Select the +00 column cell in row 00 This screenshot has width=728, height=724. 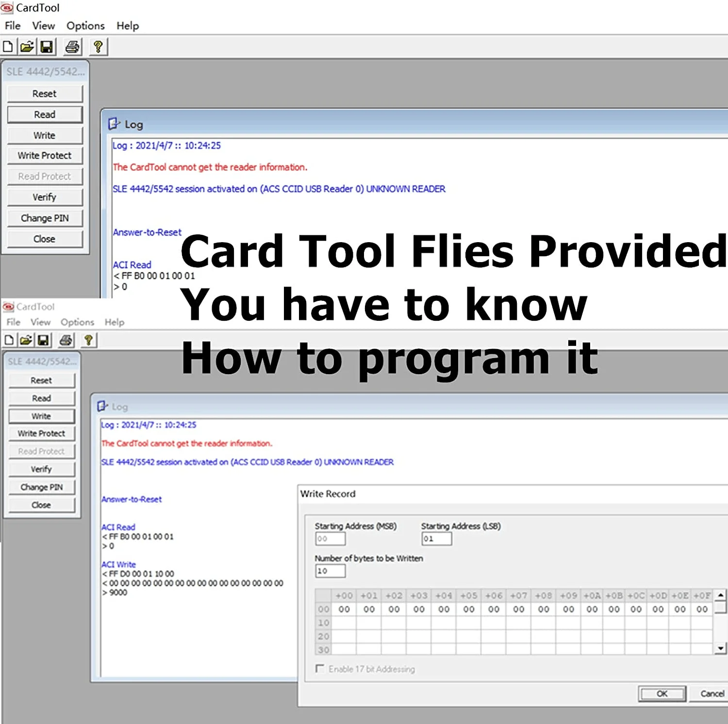pos(345,609)
